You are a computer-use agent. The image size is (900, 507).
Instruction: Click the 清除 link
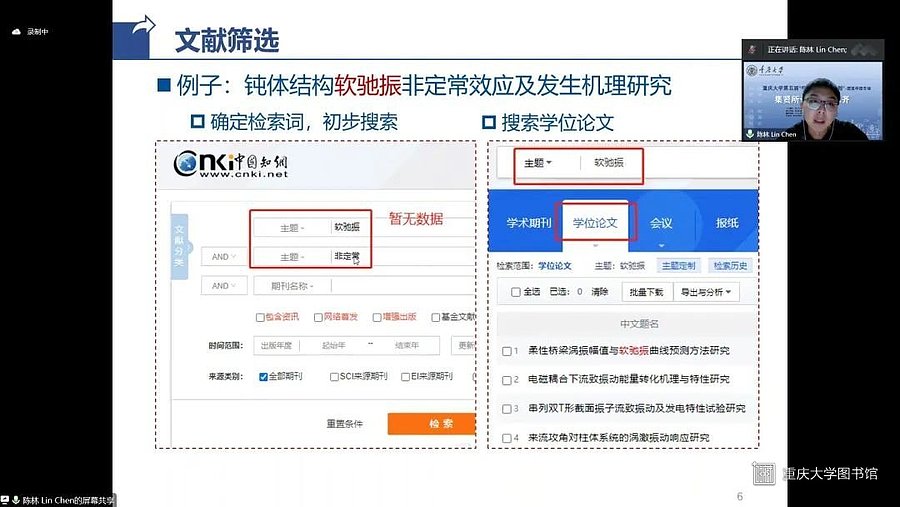tap(600, 292)
